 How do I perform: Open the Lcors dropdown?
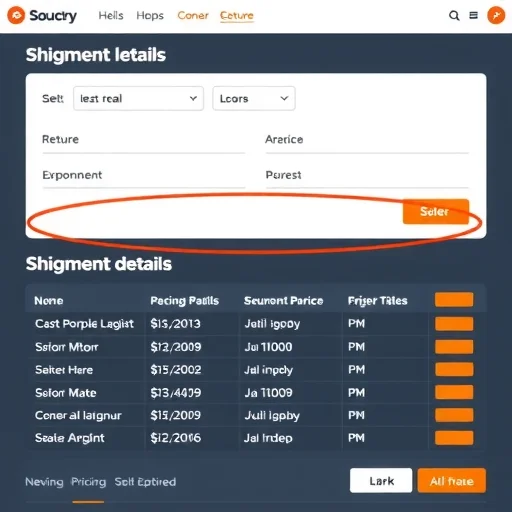click(254, 98)
